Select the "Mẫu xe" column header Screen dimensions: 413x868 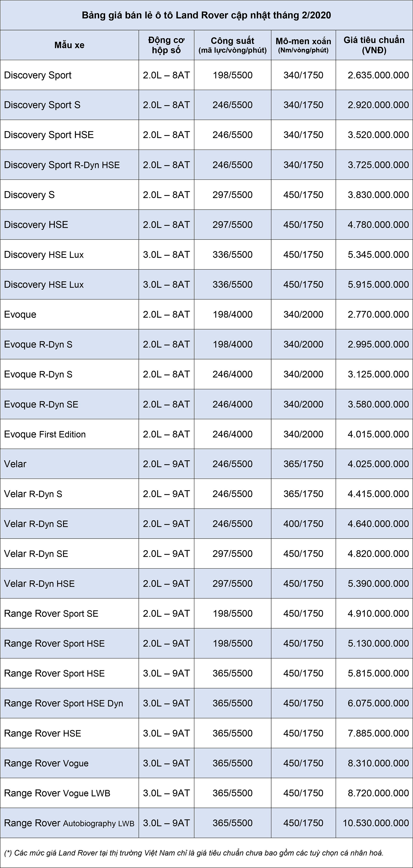pyautogui.click(x=69, y=45)
